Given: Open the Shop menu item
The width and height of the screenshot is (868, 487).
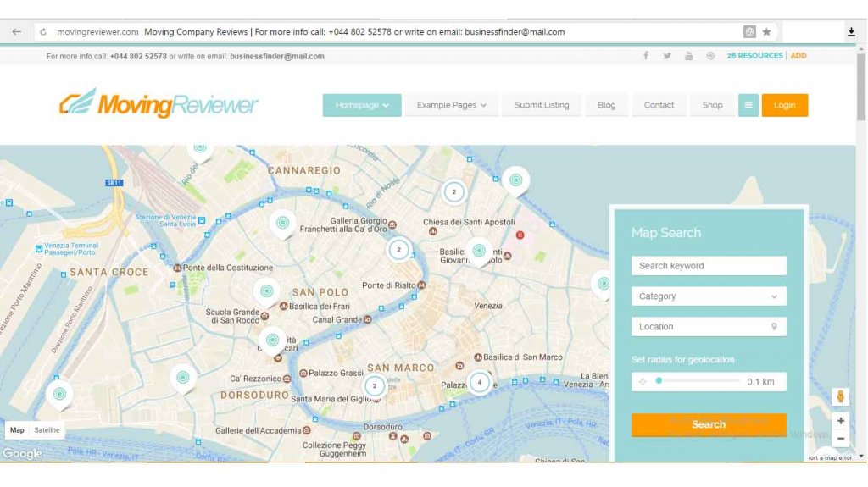Looking at the screenshot, I should point(712,105).
